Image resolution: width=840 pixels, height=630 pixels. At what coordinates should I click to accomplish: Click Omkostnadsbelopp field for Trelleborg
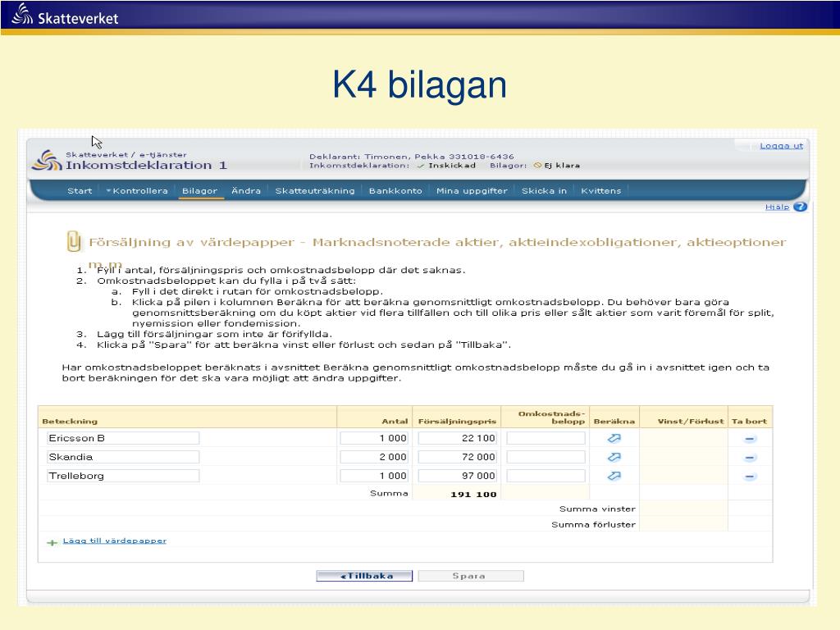pyautogui.click(x=546, y=476)
